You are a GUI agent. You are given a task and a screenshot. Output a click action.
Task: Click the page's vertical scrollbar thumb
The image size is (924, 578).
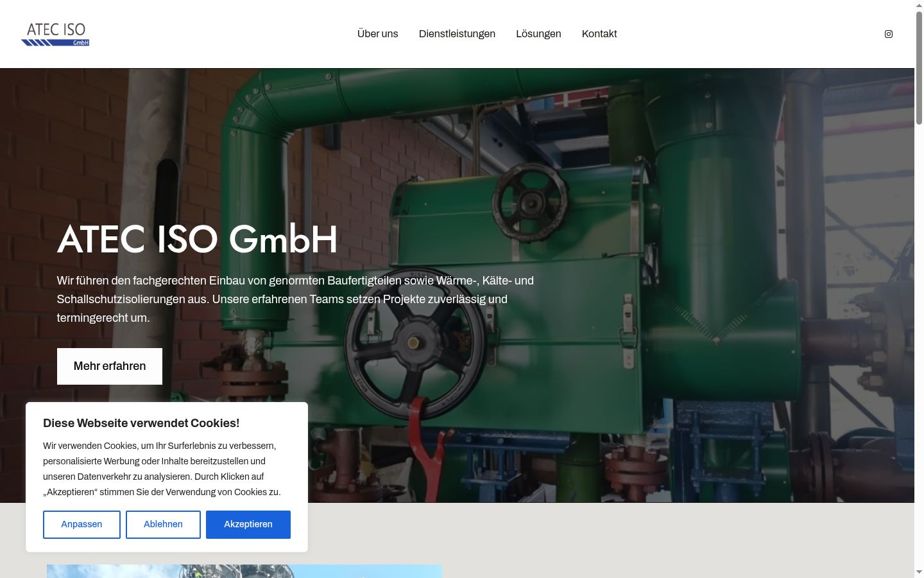click(x=919, y=67)
